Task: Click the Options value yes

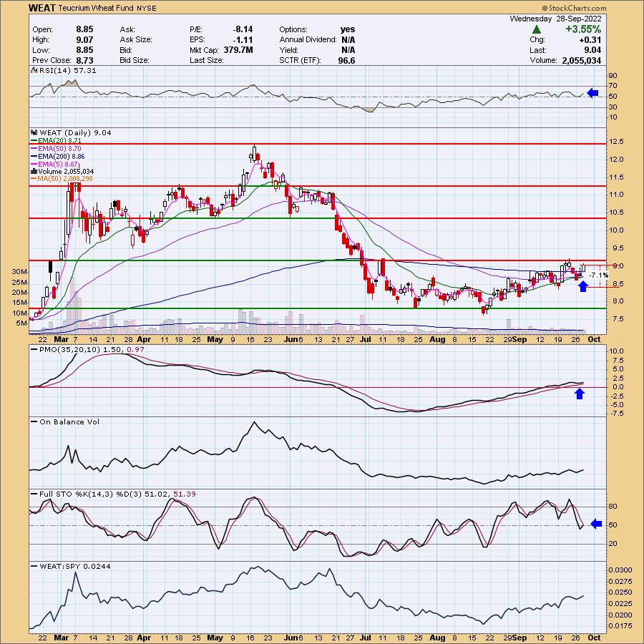Action: (348, 29)
